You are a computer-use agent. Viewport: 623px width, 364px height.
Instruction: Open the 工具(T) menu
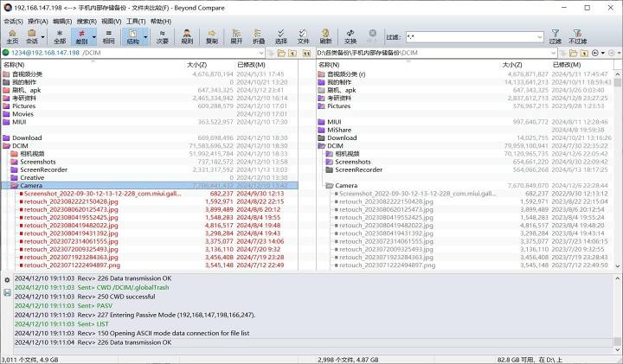point(136,21)
